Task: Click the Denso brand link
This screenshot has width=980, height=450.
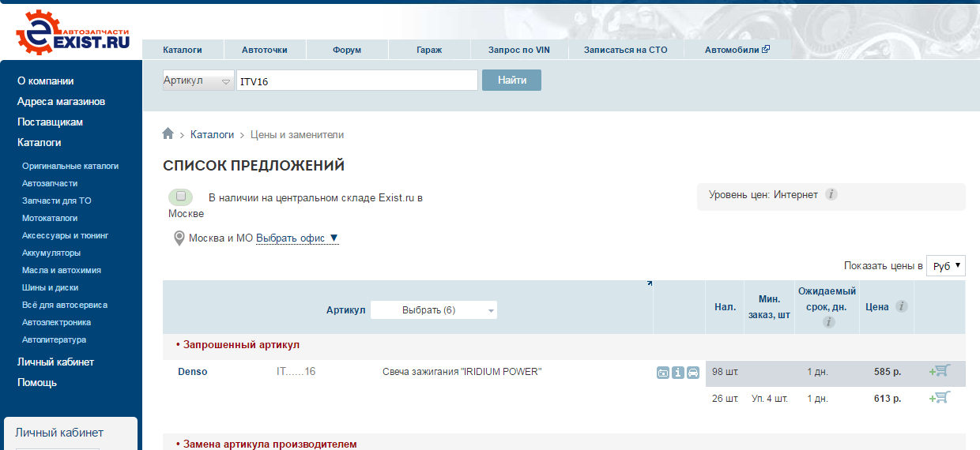Action: click(193, 372)
